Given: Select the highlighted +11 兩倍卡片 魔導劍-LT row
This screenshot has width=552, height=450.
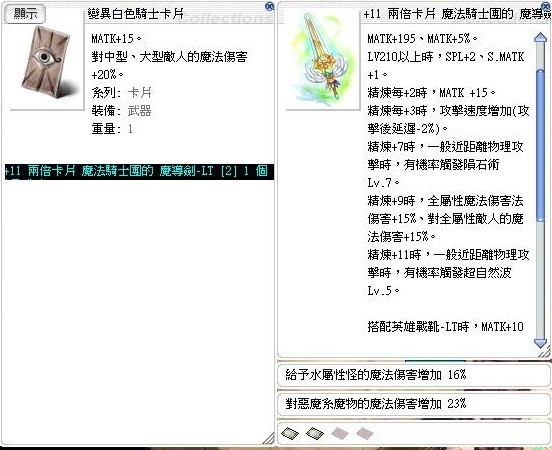Looking at the screenshot, I should (x=139, y=172).
